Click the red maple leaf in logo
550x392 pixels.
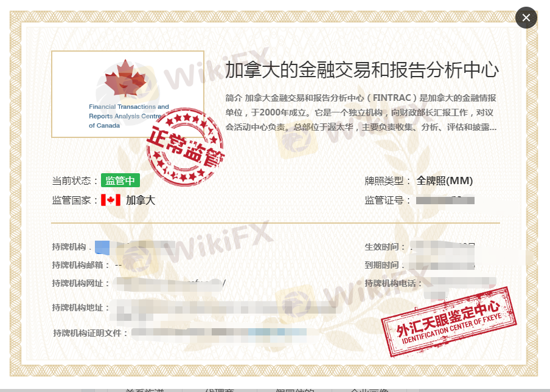coord(125,79)
